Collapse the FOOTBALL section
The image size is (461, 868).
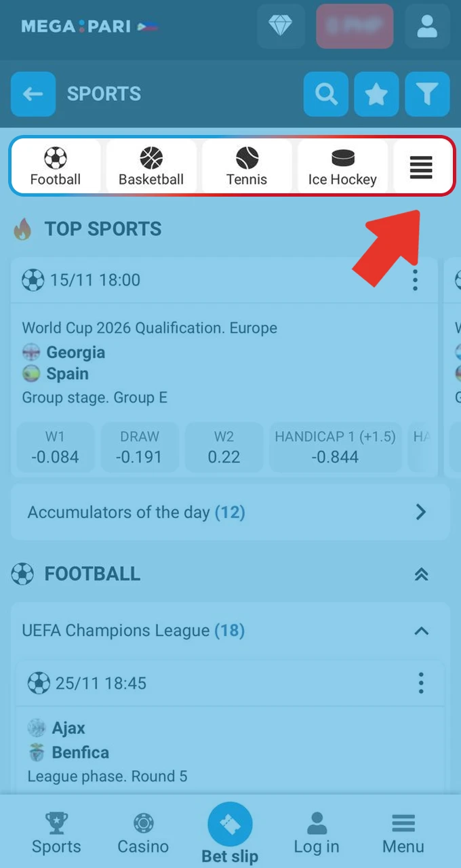[421, 574]
